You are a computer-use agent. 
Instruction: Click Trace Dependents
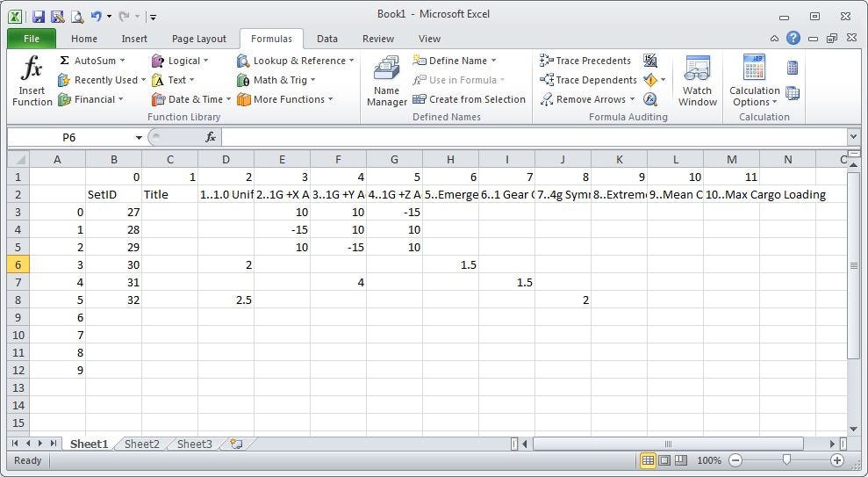588,80
